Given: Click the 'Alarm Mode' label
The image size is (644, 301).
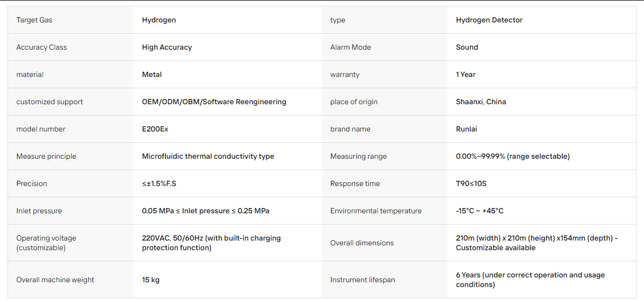Looking at the screenshot, I should [x=350, y=47].
